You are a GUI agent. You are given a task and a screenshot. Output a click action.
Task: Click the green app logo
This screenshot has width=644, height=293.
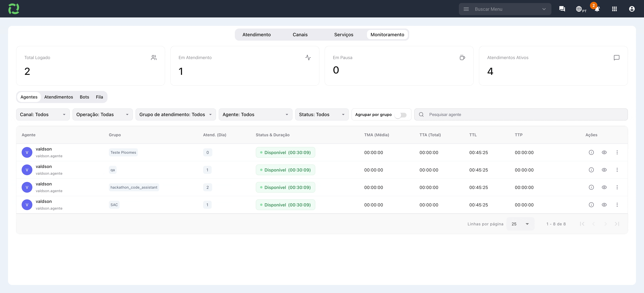pos(14,9)
